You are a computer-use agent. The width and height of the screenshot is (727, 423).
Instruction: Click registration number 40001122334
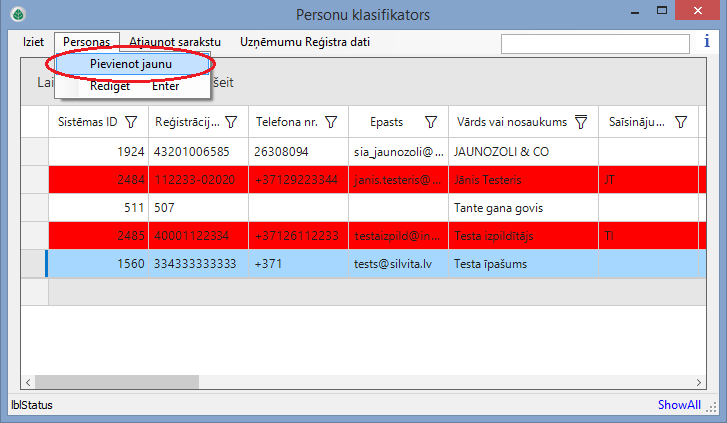click(x=198, y=236)
